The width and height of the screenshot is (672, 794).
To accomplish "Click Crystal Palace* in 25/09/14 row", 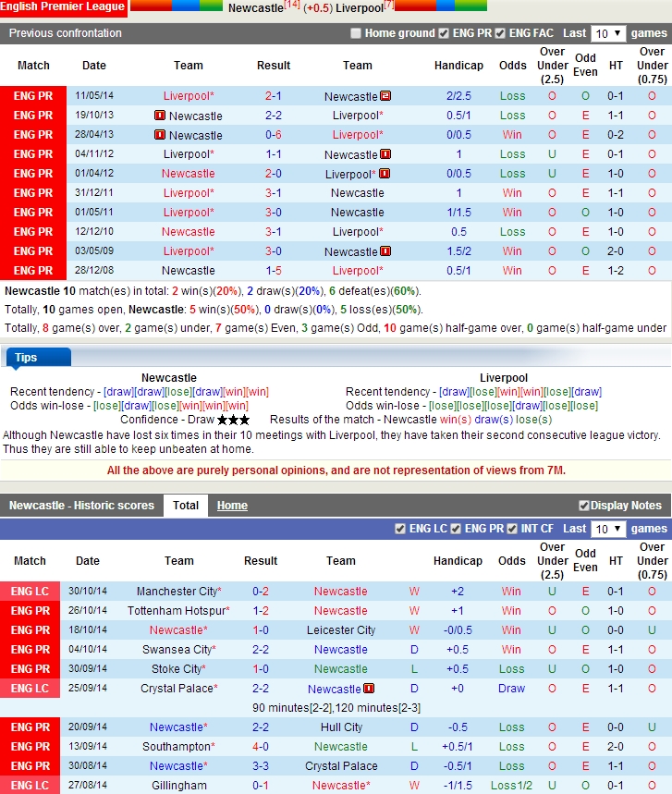I will point(178,689).
